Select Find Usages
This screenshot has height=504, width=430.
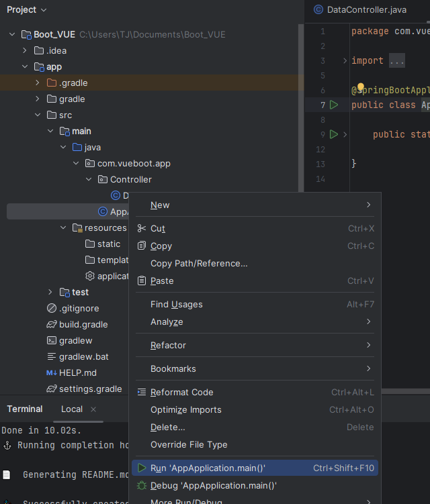tap(255, 304)
